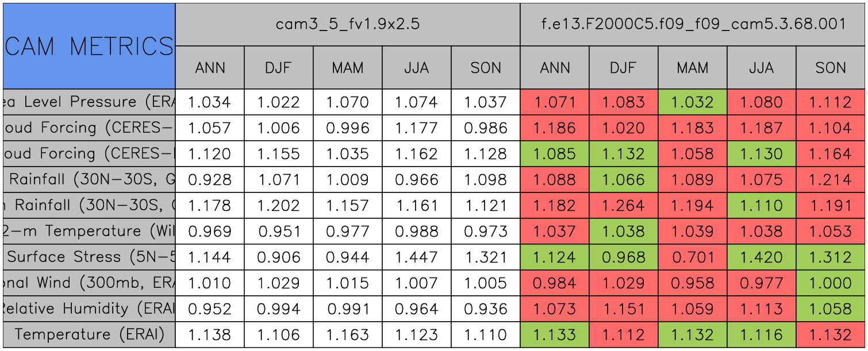Screen dimensions: 868x351
Task: Select the f.e13.F2000C5.f09_f09_cam5.3.68.001 header
Action: coord(693,24)
